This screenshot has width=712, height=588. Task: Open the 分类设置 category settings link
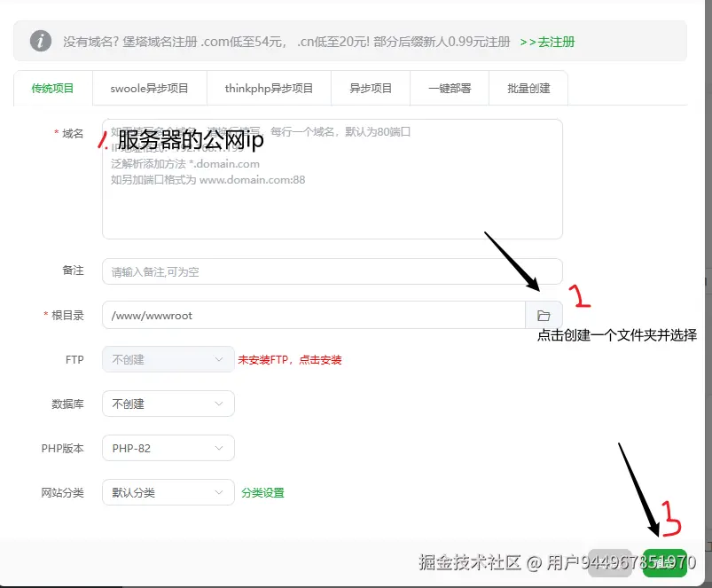tap(262, 492)
